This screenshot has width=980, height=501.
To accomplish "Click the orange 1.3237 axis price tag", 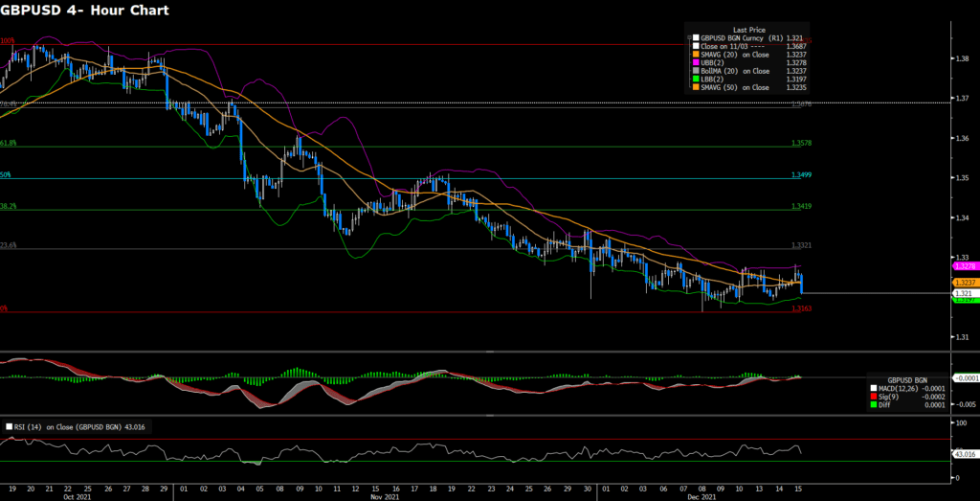I will tap(965, 283).
